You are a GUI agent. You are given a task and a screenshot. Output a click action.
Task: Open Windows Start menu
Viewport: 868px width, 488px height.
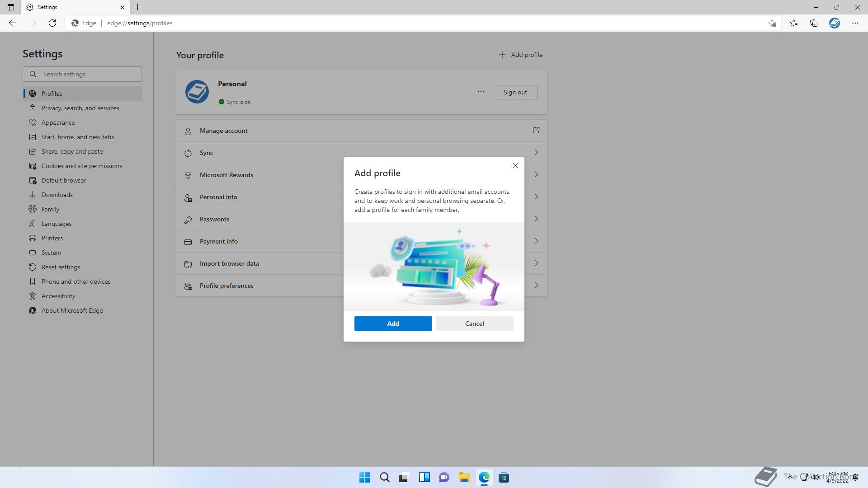364,477
